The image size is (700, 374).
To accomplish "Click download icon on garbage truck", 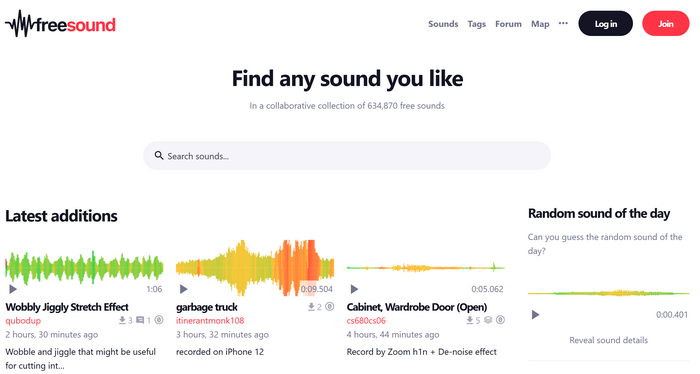I will pyautogui.click(x=311, y=307).
